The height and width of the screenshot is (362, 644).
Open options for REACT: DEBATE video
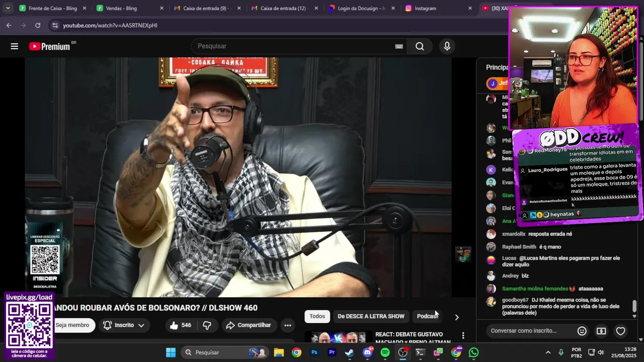tap(463, 335)
